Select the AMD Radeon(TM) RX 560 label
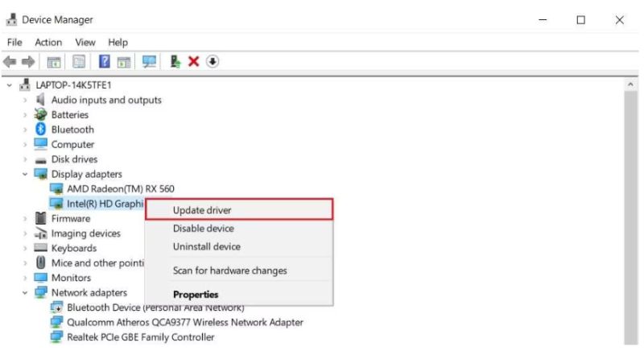This screenshot has height=359, width=644. (120, 188)
